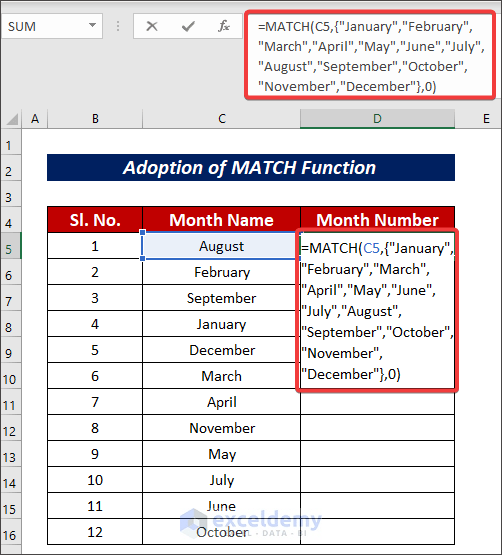Open the Name Box dropdown arrow
Screen dimensions: 502x555
click(92, 25)
